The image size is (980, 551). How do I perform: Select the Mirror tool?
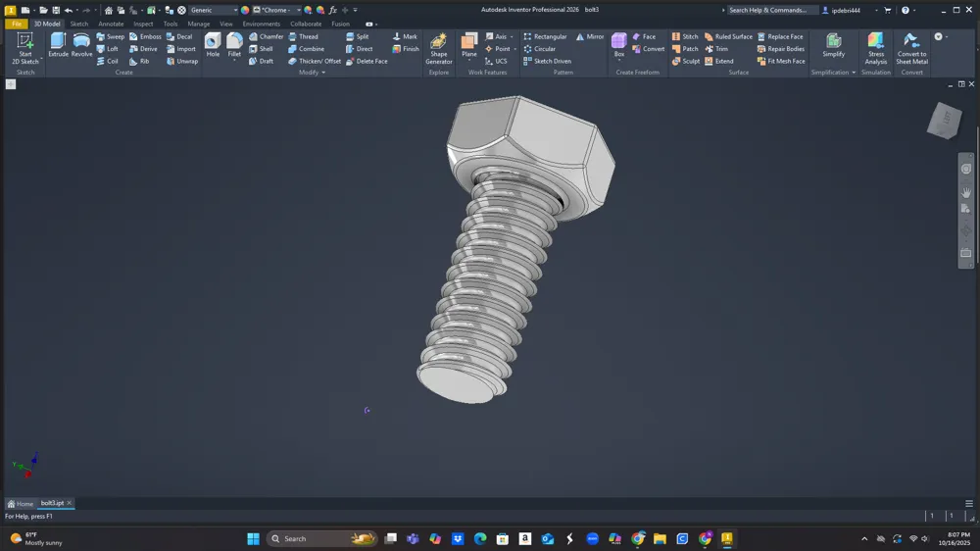coord(589,37)
